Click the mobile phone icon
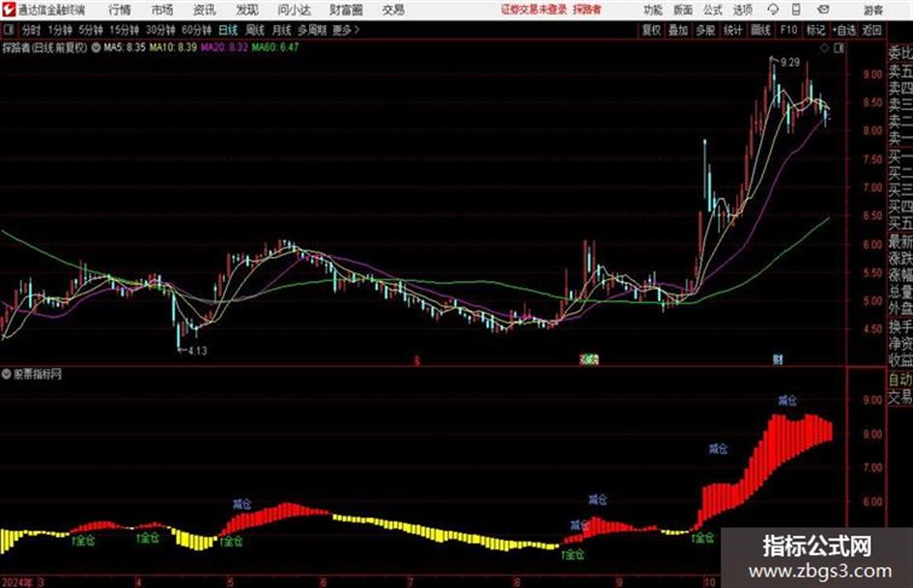 pyautogui.click(x=796, y=10)
